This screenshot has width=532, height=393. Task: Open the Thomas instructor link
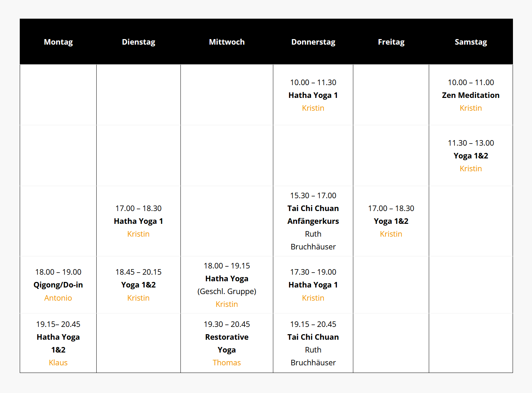point(227,363)
